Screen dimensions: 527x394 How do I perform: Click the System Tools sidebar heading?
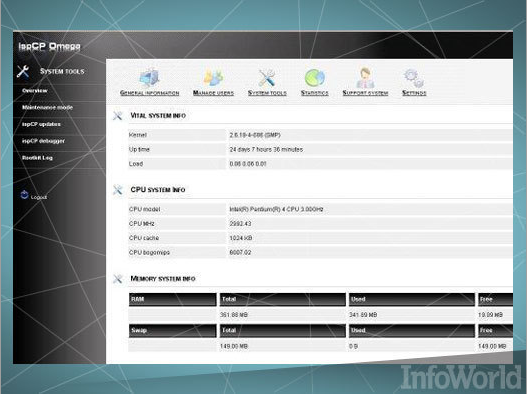click(x=62, y=71)
